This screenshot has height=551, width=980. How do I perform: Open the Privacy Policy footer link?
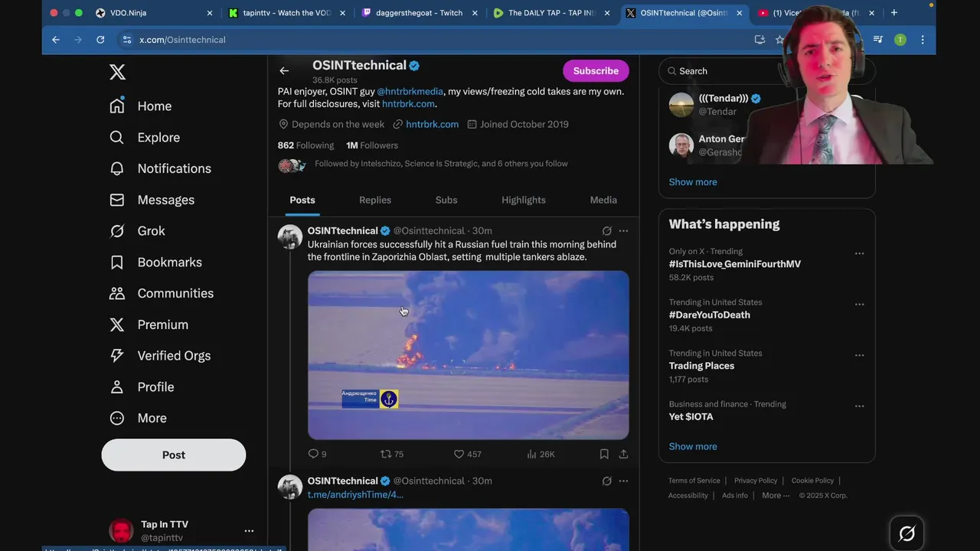click(756, 481)
